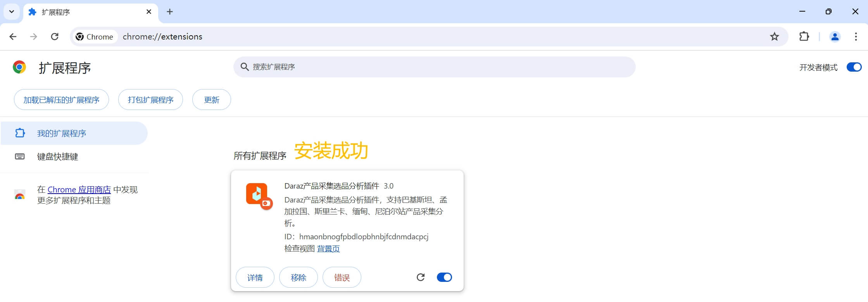868x302 pixels.
Task: Bookmark this page with the star icon
Action: [774, 37]
